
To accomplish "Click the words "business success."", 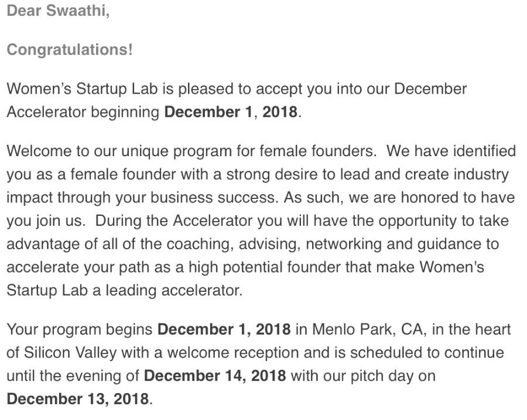I will point(214,198).
